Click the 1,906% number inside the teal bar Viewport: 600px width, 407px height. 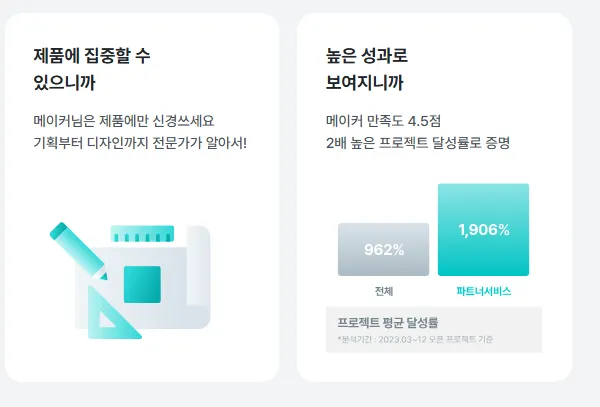click(484, 230)
